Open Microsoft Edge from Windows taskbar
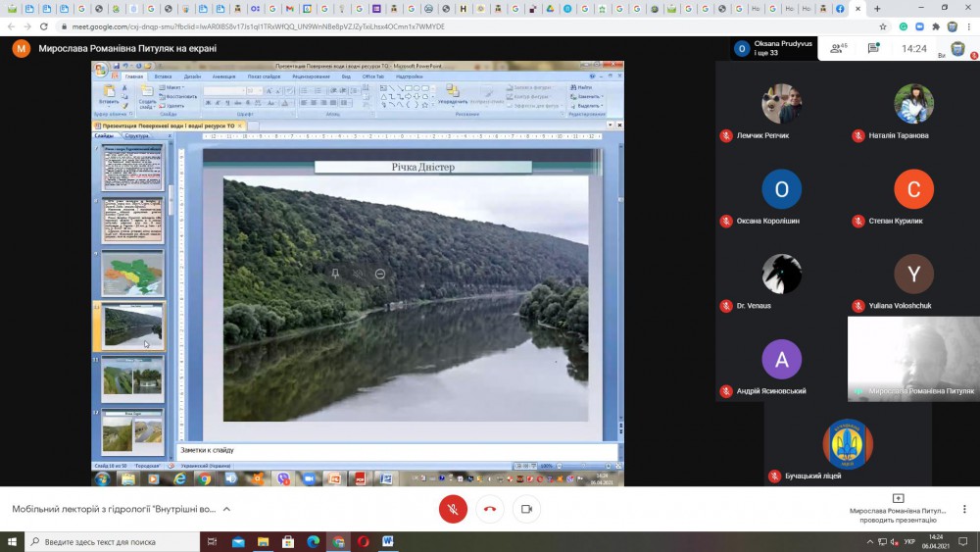Screen dimensions: 980x552 [314, 541]
